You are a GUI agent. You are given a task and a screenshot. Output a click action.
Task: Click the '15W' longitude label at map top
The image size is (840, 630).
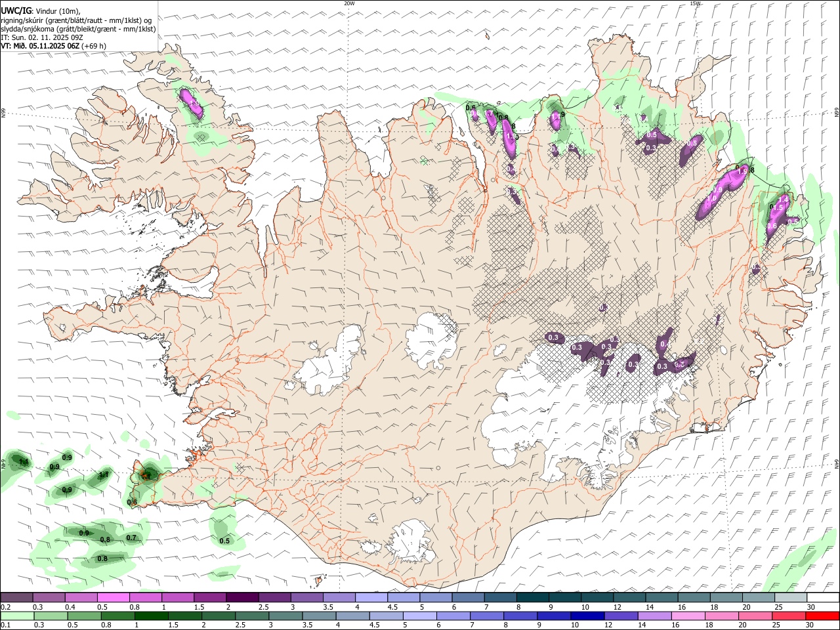(696, 3)
